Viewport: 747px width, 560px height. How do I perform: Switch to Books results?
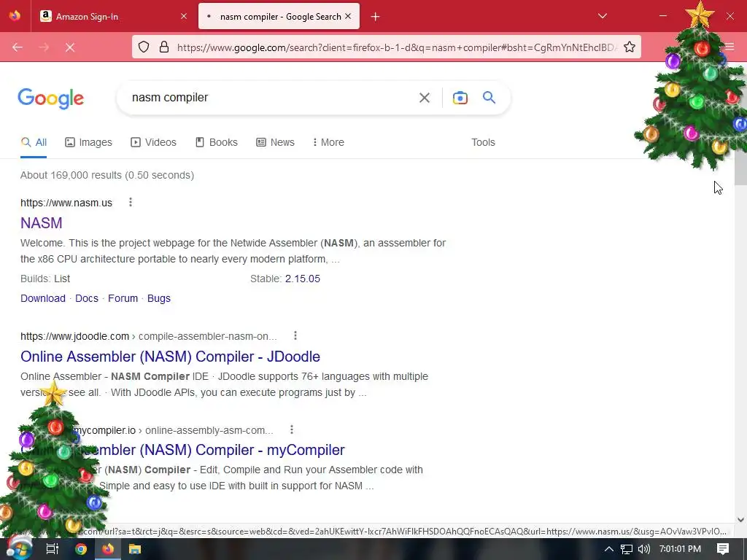tap(216, 142)
